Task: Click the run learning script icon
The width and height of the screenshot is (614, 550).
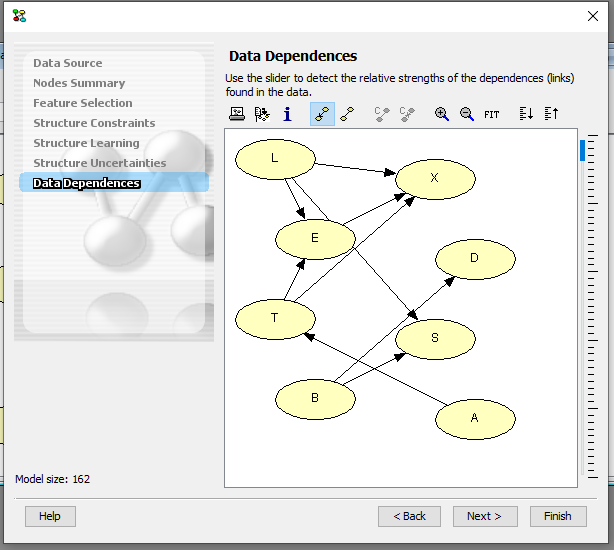Action: pyautogui.click(x=262, y=114)
